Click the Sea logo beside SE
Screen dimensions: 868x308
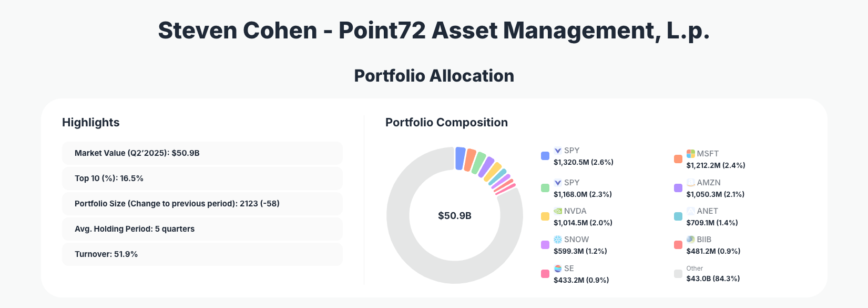558,269
